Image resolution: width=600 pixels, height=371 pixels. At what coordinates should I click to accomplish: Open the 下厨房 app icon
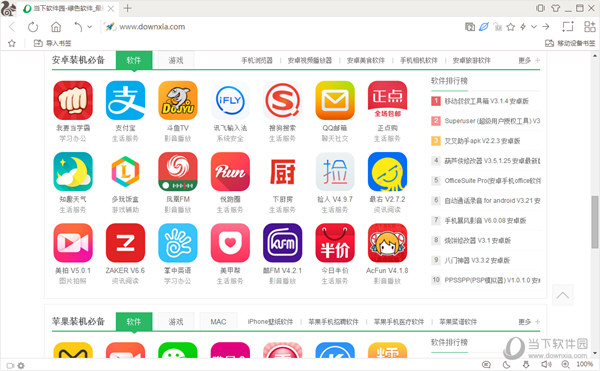click(x=282, y=171)
